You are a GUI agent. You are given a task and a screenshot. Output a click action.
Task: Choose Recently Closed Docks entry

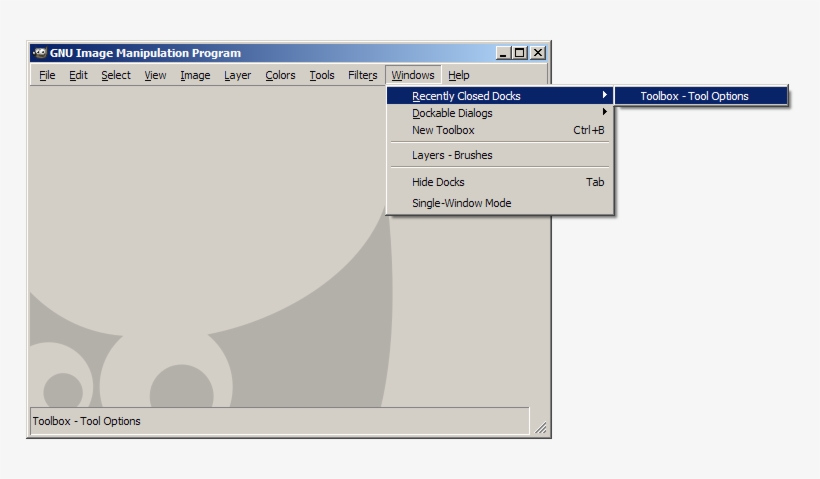click(x=499, y=96)
